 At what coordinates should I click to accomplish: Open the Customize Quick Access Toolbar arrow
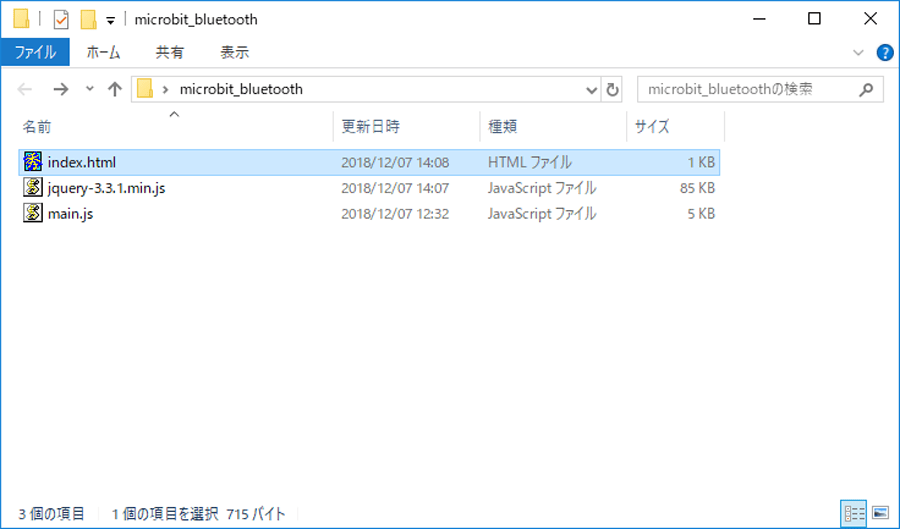tap(111, 21)
